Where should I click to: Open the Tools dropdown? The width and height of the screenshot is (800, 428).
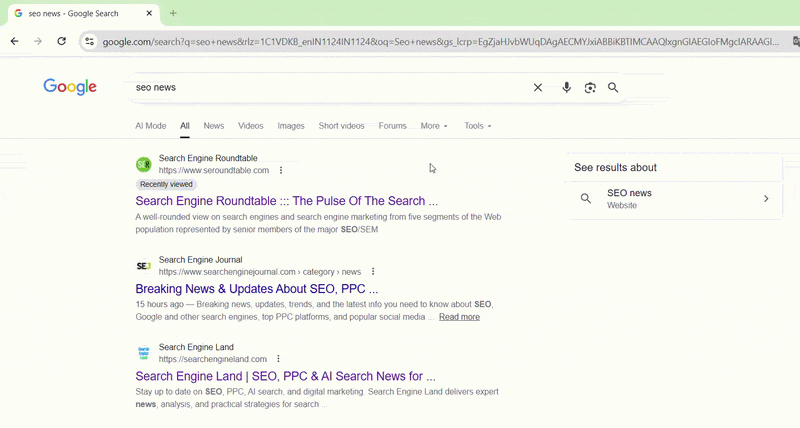coord(478,126)
